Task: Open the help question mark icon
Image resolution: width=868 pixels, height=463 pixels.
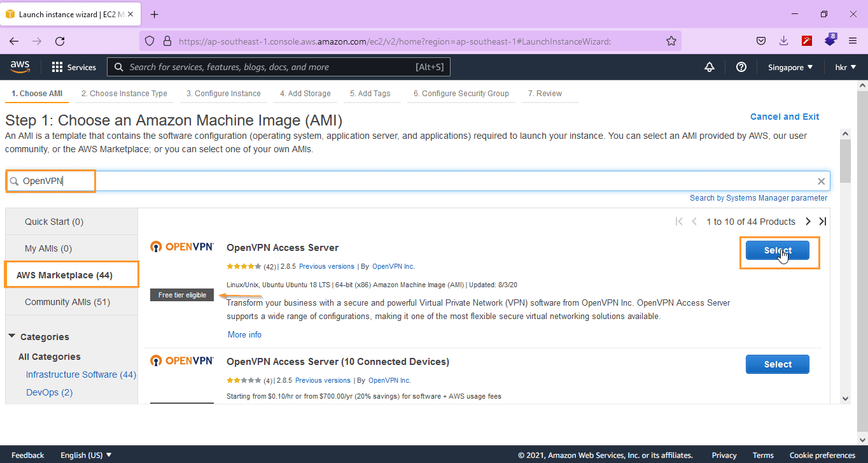Action: [x=741, y=67]
